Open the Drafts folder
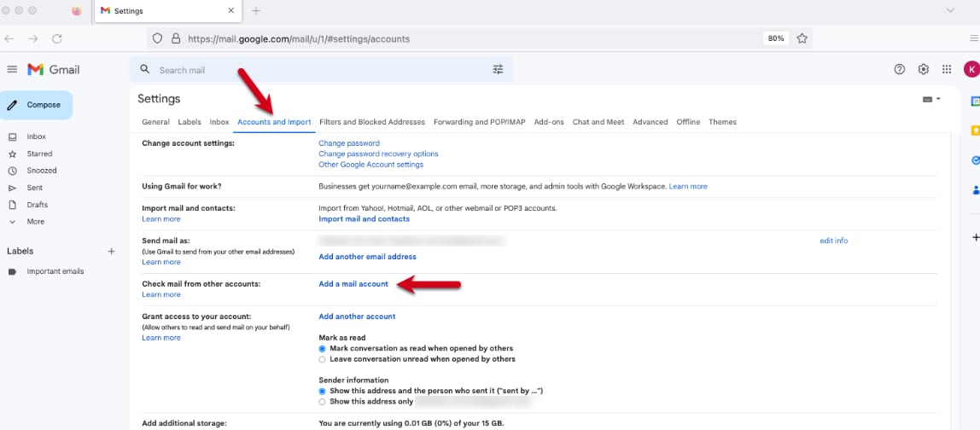 pyautogui.click(x=37, y=205)
